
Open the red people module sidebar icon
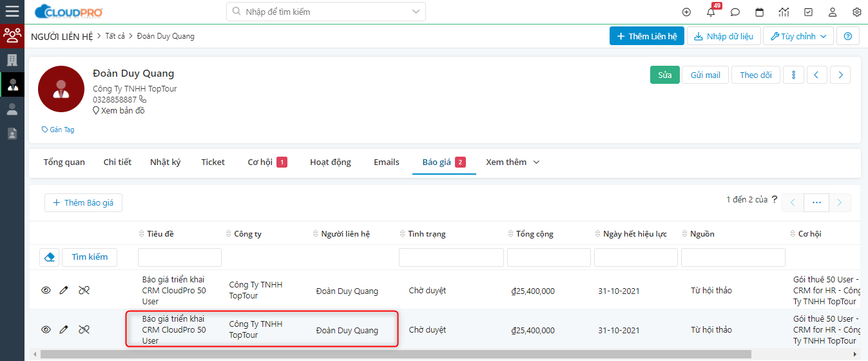point(12,35)
